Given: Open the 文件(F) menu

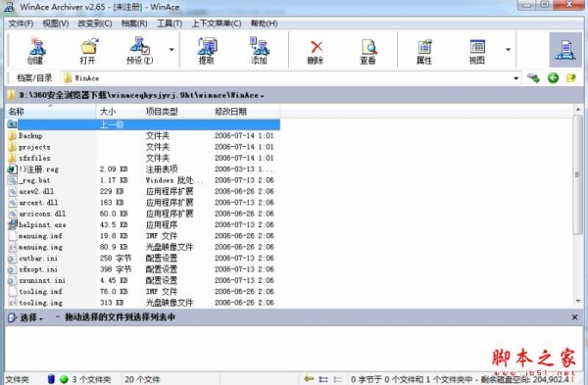Looking at the screenshot, I should click(x=21, y=24).
